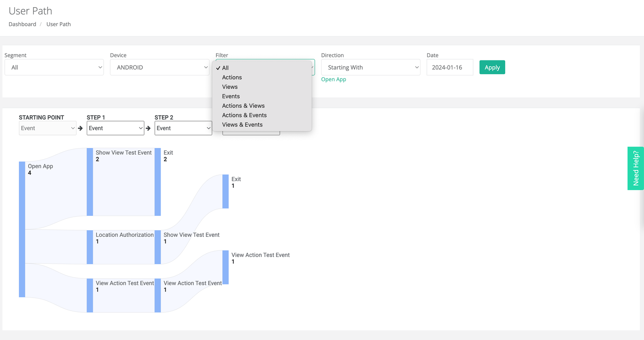Open the "Need Help?" side tab
644x340 pixels.
point(635,168)
